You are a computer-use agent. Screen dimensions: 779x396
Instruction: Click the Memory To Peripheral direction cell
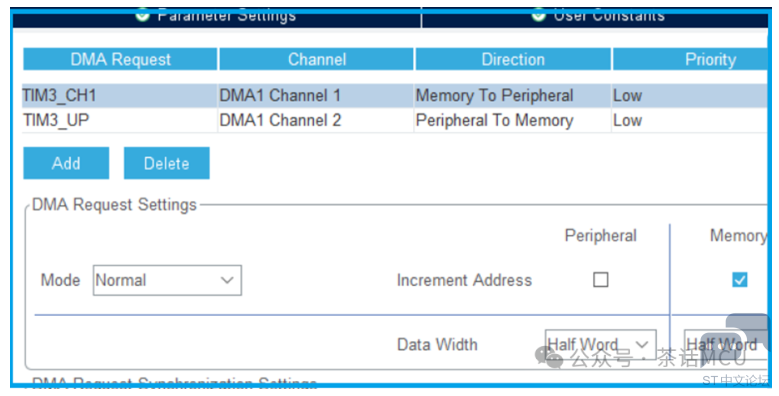point(513,95)
